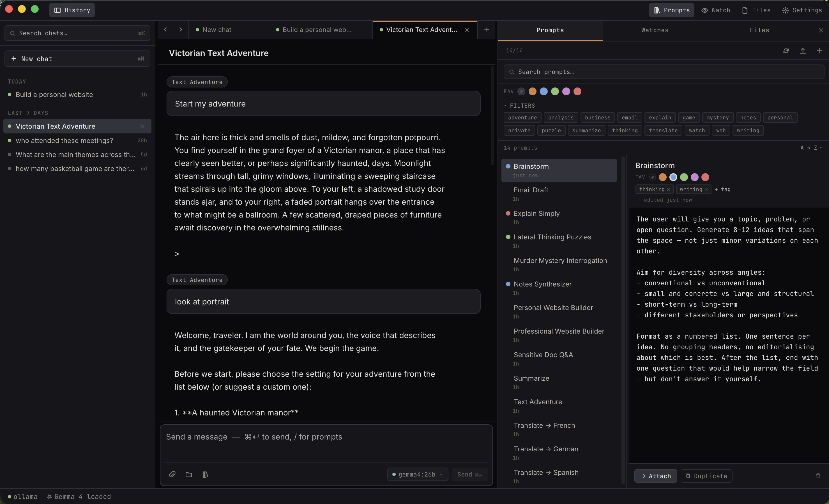Toggle the summarize filter tag
This screenshot has width=829, height=504.
point(586,130)
